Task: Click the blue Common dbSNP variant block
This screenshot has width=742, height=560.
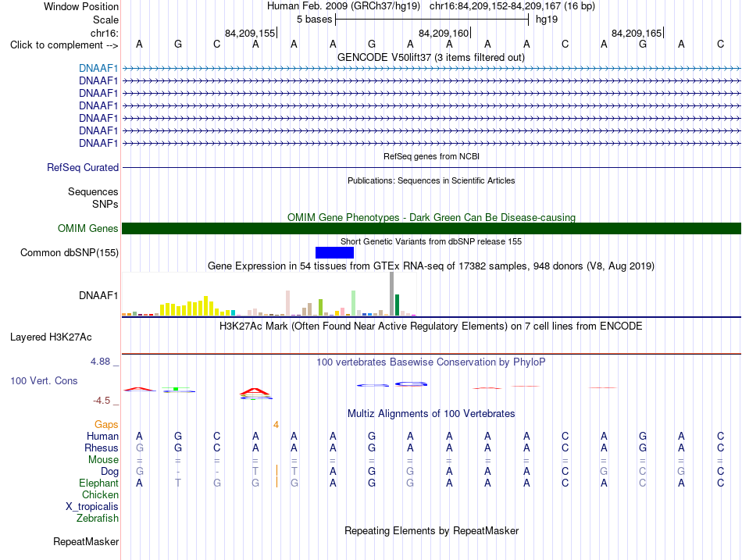Action: pyautogui.click(x=334, y=252)
